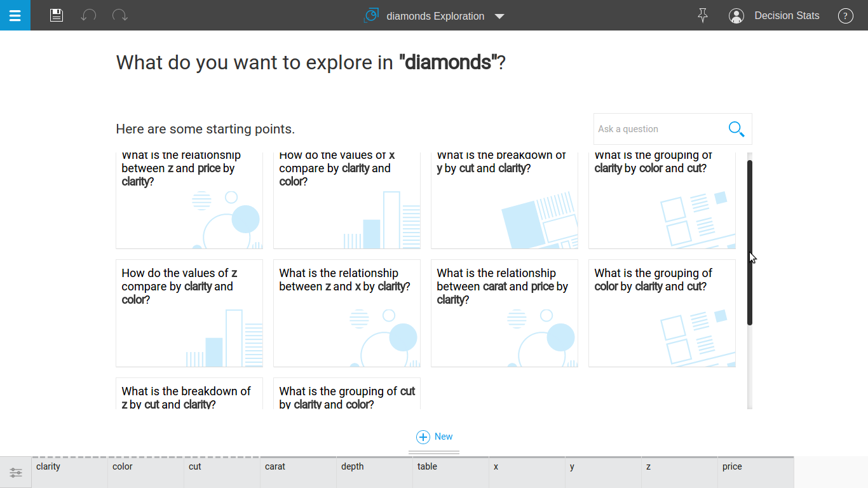Open the data tray settings sliders icon
This screenshot has width=868, height=488.
pyautogui.click(x=16, y=473)
